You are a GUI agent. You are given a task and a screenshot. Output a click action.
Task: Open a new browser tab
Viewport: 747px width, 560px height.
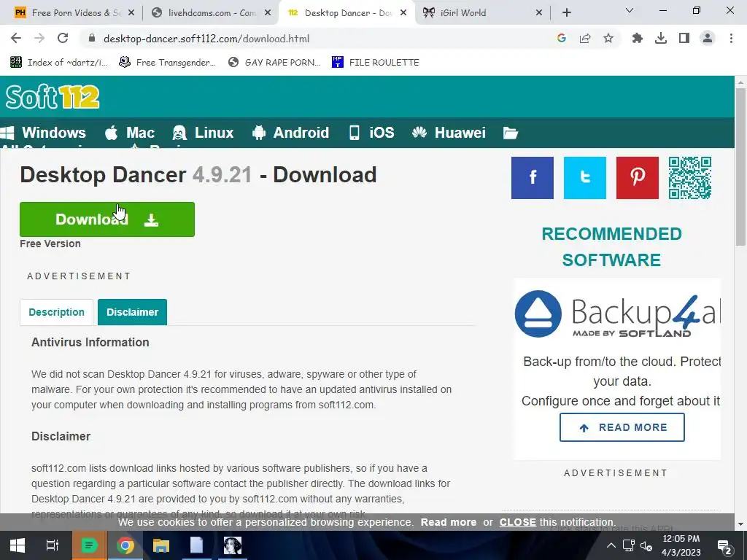566,12
